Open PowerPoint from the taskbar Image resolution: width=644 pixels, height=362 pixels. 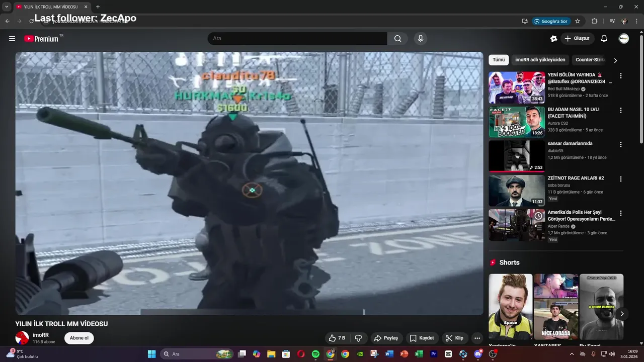pos(404,354)
